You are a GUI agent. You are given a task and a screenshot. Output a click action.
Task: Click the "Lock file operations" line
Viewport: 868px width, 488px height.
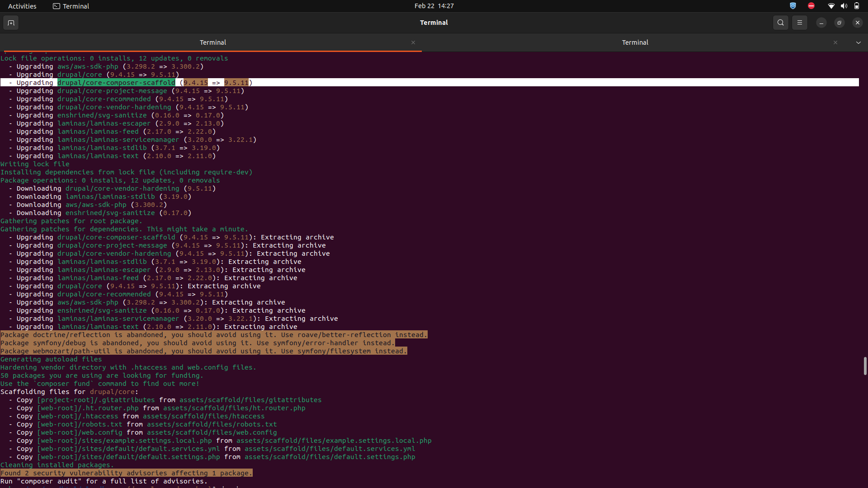114,58
